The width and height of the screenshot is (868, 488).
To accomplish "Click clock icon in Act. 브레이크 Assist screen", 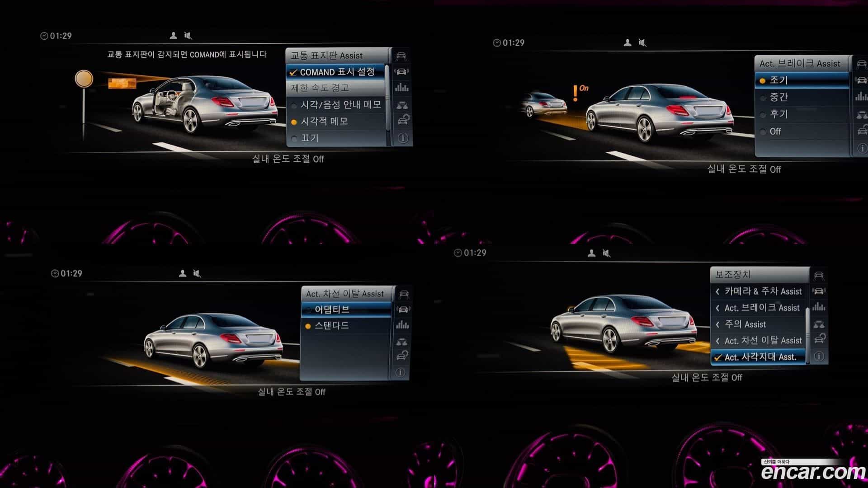I will [497, 43].
